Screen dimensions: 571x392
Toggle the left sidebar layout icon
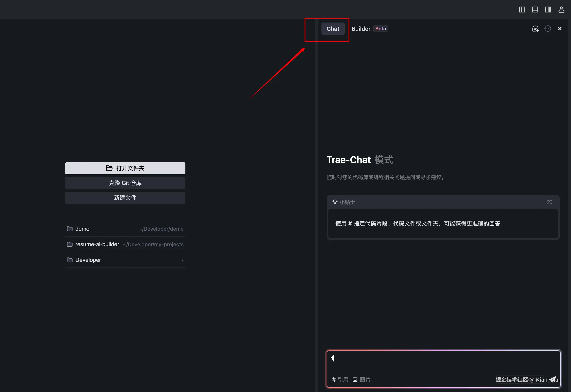click(522, 10)
